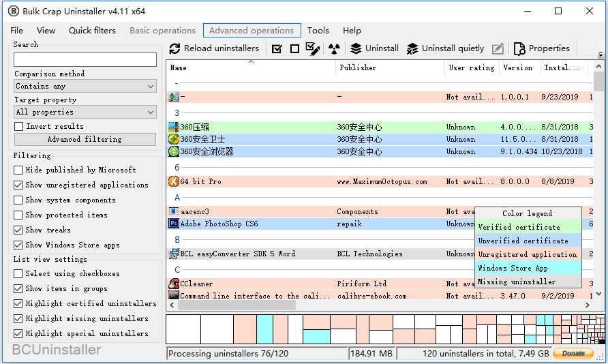Open the Quick filters menu
The image size is (608, 364).
(92, 31)
